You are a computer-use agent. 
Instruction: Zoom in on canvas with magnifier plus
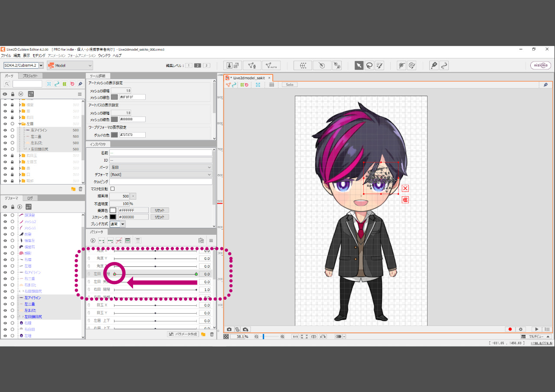(282, 337)
